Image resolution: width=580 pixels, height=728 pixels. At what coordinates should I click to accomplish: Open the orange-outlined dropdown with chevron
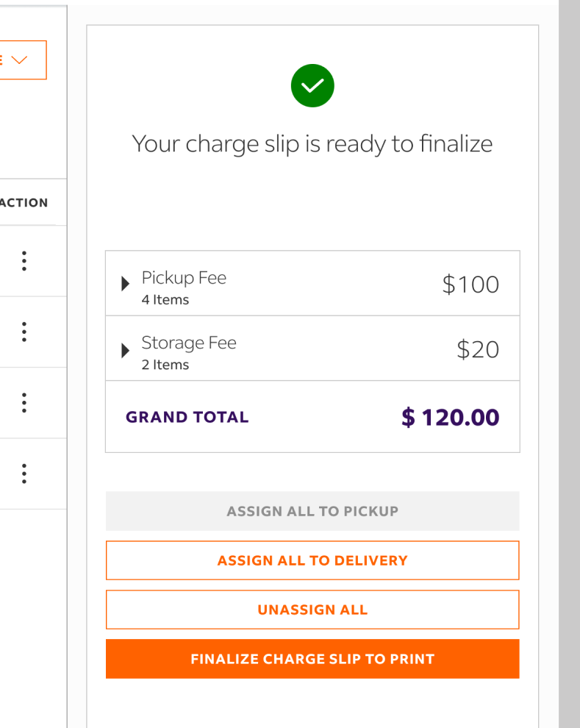click(22, 60)
